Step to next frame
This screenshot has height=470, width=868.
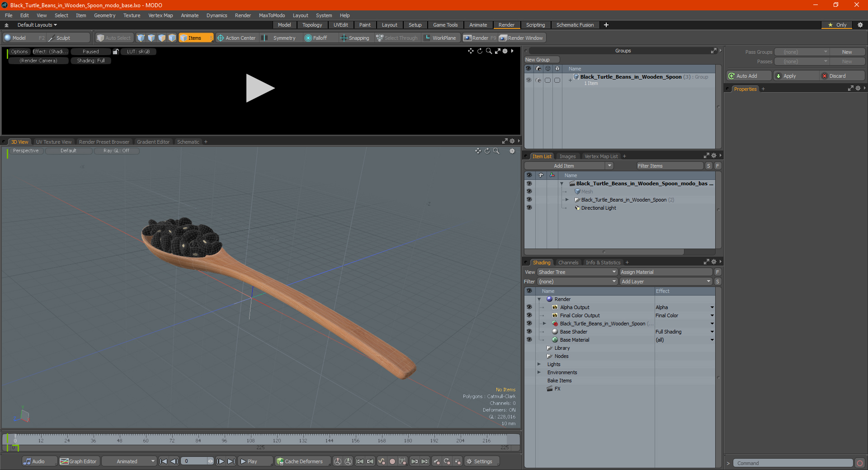[221, 461]
